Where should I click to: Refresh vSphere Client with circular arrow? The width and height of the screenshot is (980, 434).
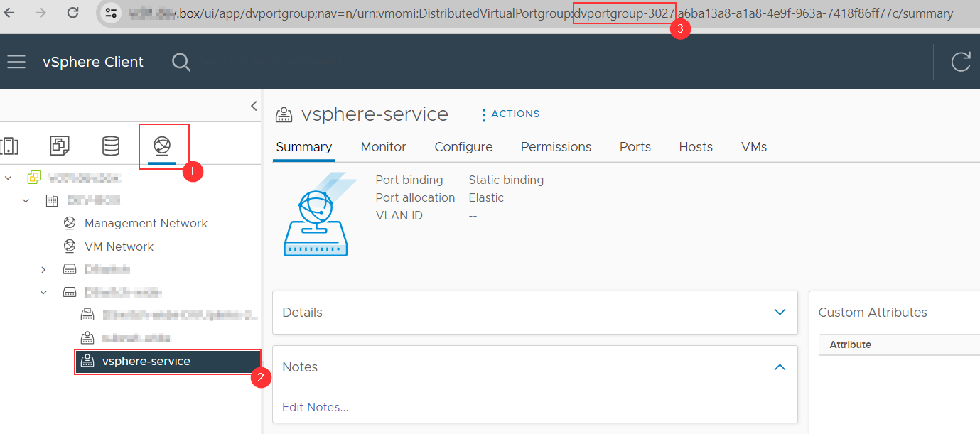coord(961,62)
